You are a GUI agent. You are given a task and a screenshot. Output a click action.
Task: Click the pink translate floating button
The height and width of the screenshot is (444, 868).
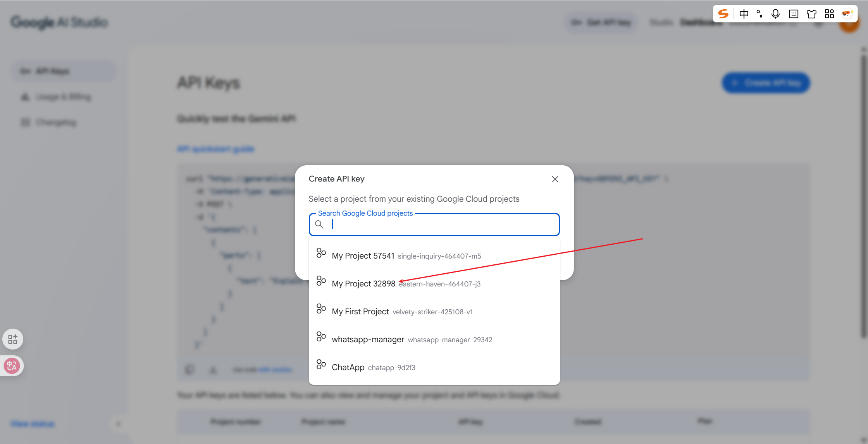12,366
